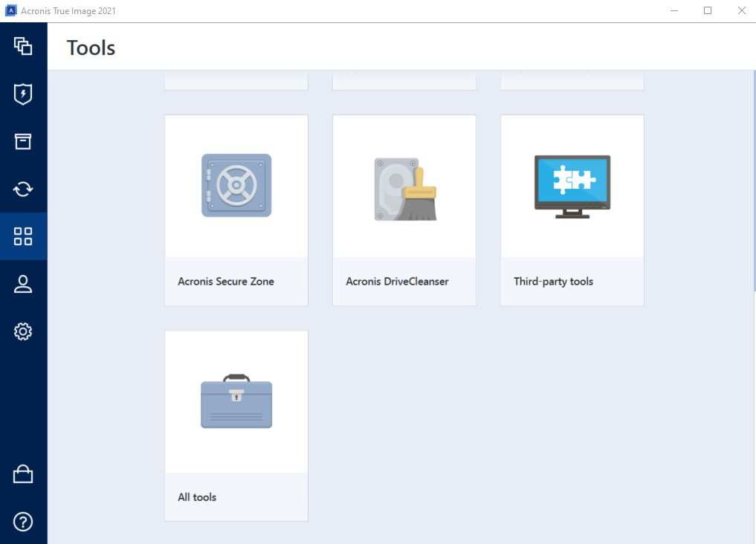The width and height of the screenshot is (756, 544).
Task: Open the Protection shield section
Action: click(23, 94)
